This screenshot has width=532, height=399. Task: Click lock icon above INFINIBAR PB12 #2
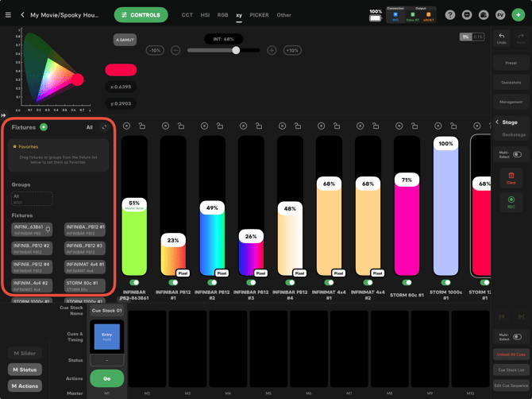220,126
